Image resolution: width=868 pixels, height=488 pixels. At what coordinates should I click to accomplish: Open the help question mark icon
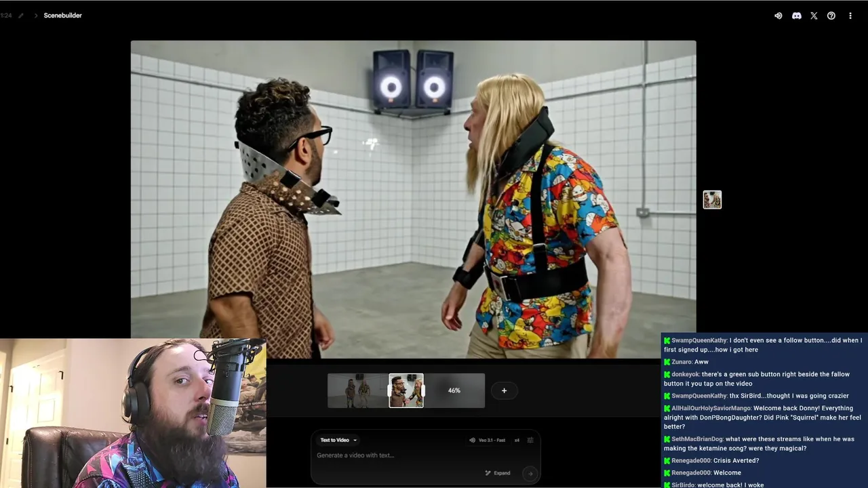831,16
